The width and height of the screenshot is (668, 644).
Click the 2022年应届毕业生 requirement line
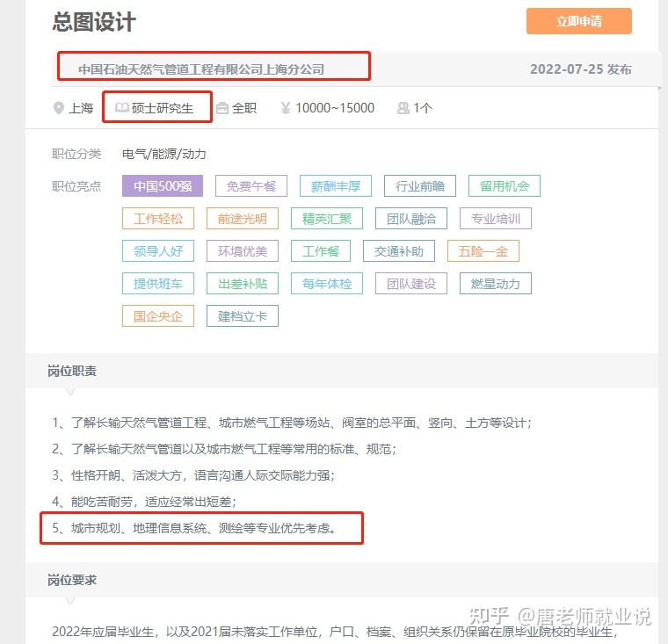(x=335, y=632)
